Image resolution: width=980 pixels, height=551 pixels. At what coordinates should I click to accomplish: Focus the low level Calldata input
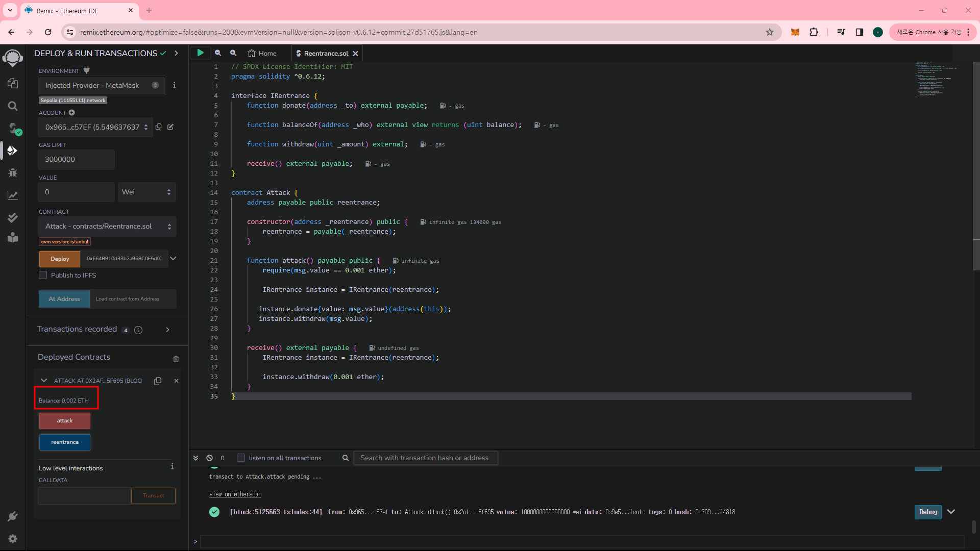[85, 496]
